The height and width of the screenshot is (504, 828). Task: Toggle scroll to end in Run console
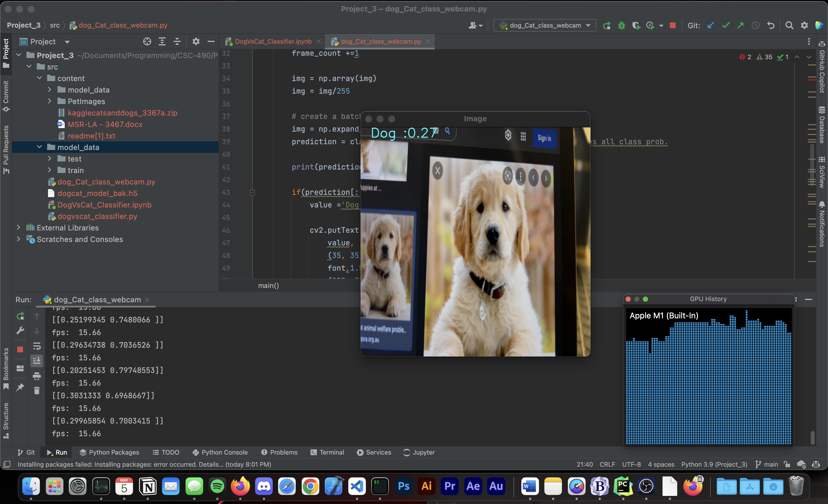pyautogui.click(x=37, y=361)
